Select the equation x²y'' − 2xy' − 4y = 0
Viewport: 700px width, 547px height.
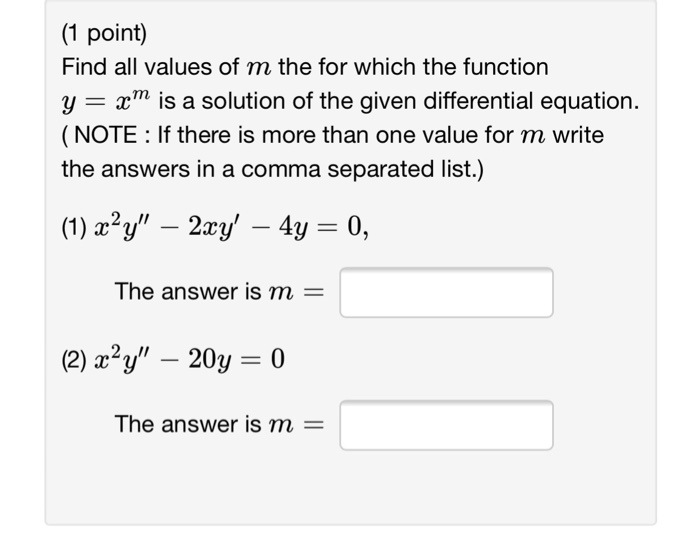232,227
